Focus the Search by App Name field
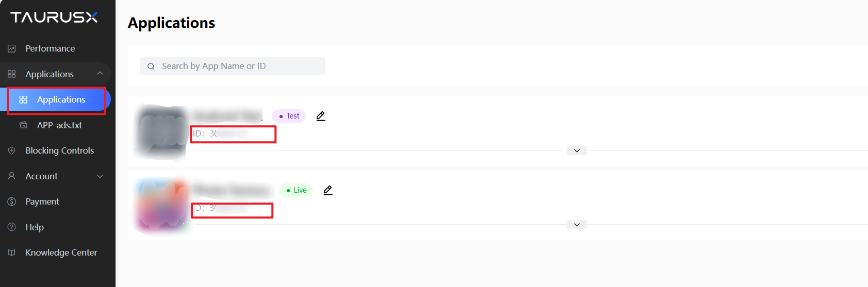Screen dimensions: 868x287 (x=237, y=66)
